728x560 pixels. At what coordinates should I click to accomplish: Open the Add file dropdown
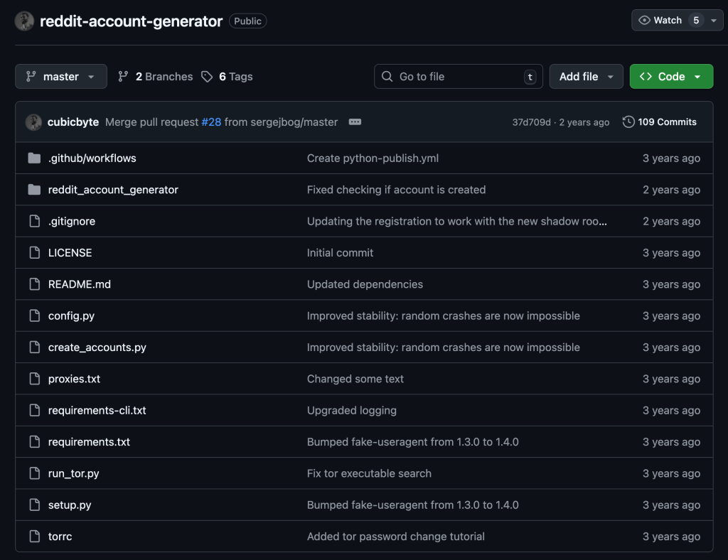pyautogui.click(x=586, y=76)
